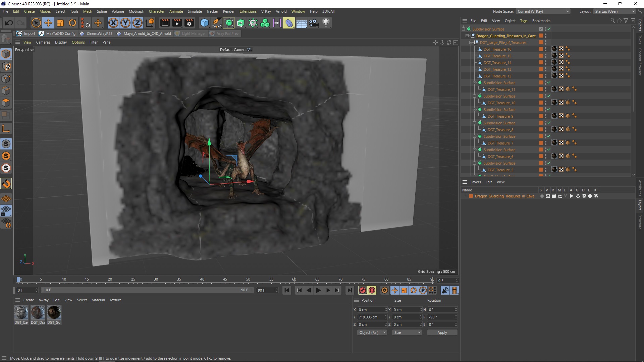Add a Cube primitive object

pos(204,23)
